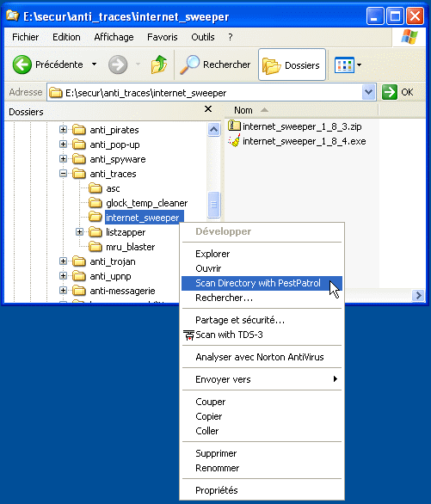Image resolution: width=431 pixels, height=504 pixels.
Task: Collapse the anti_traces folder node
Action: (63, 174)
